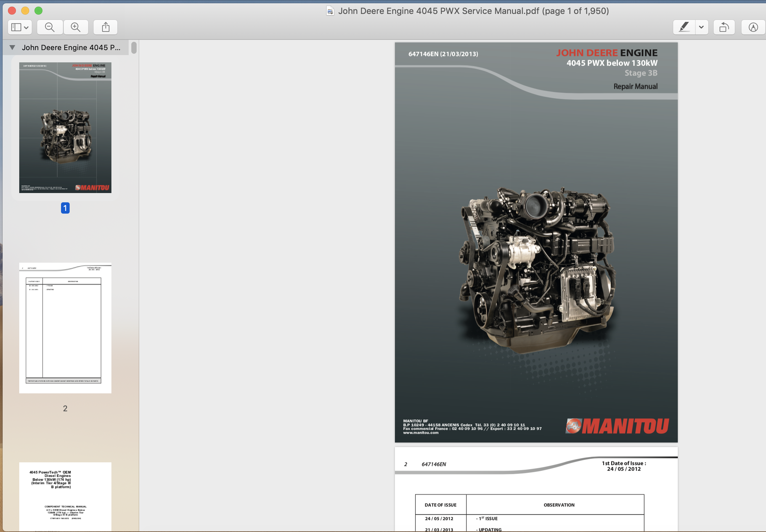Click the page 1 number badge

(x=65, y=208)
